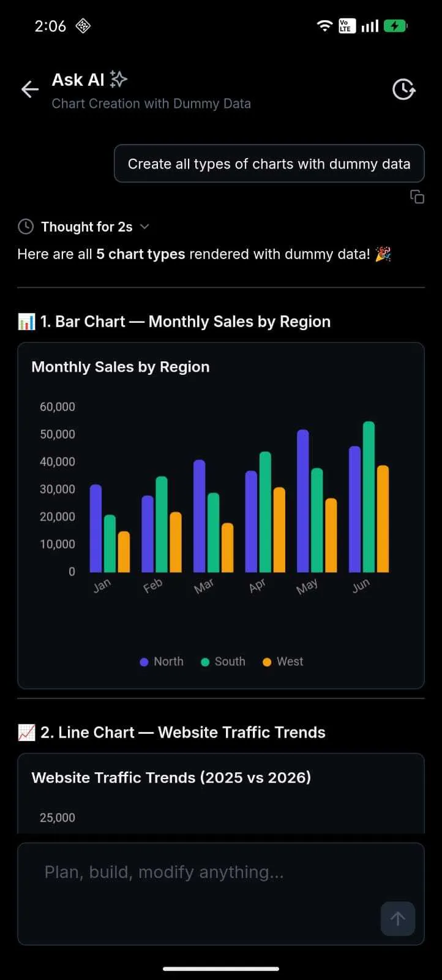
Task: Tap the bar chart emoji icon
Action: [26, 322]
